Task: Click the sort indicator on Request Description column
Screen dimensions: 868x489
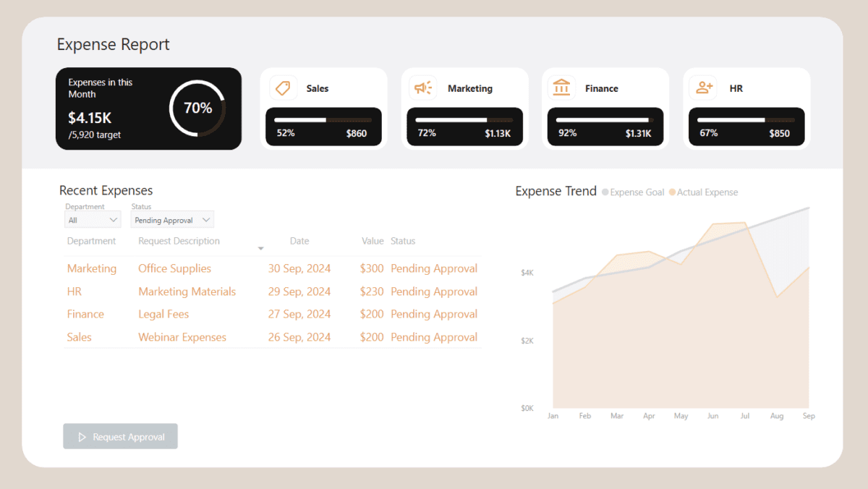Action: pos(261,247)
